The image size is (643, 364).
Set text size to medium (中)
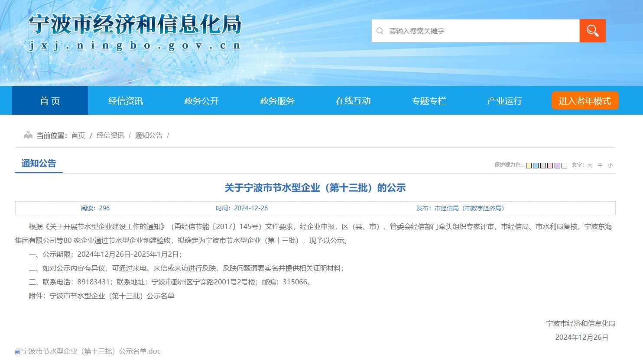coord(600,165)
